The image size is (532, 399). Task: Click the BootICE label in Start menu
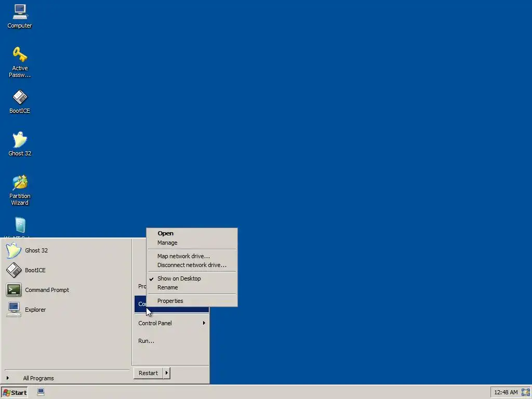point(35,270)
